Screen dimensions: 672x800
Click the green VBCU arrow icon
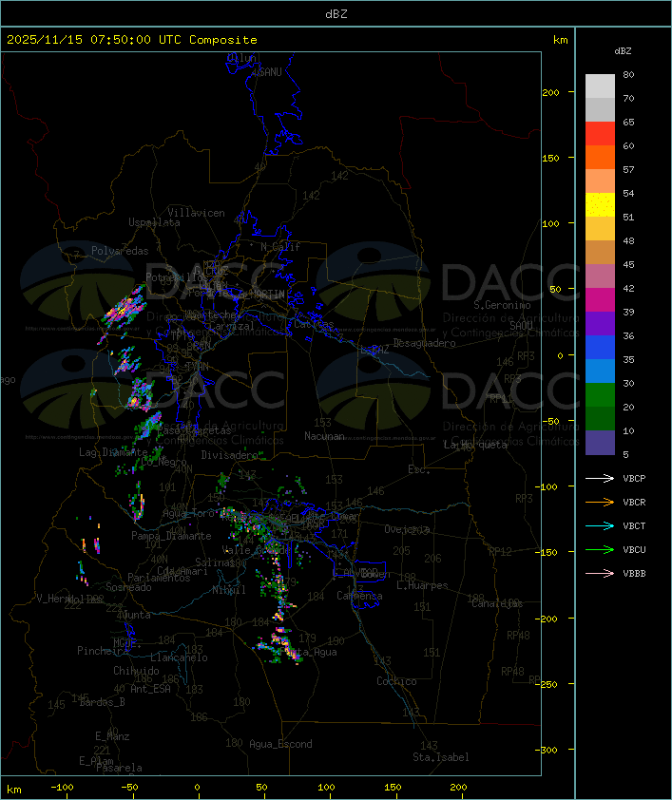pos(600,549)
